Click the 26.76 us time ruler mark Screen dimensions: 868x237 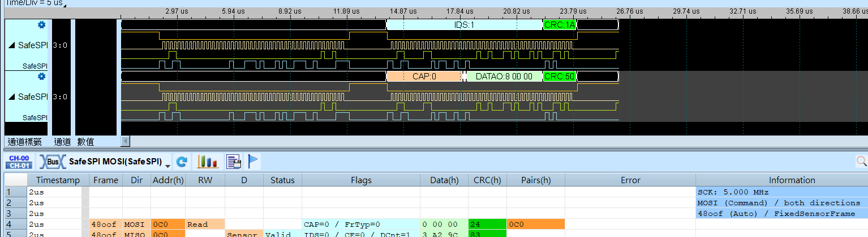click(x=630, y=11)
